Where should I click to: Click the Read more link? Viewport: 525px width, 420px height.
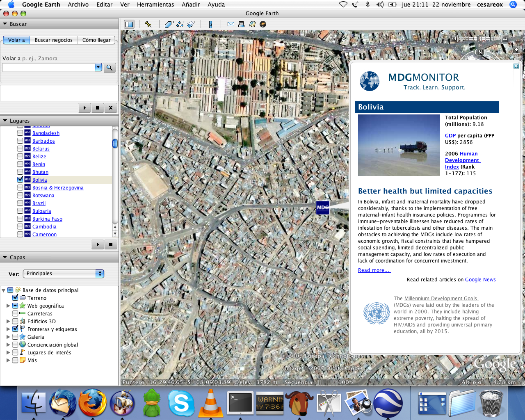(x=374, y=270)
